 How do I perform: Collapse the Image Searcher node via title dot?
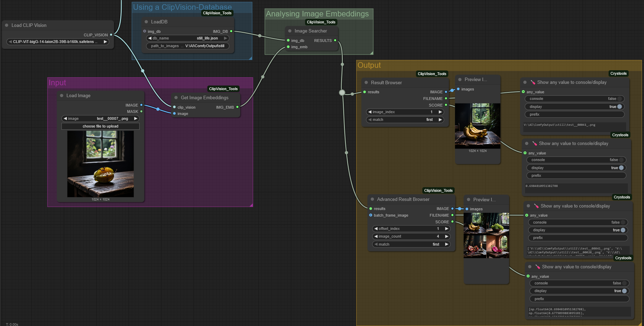290,31
